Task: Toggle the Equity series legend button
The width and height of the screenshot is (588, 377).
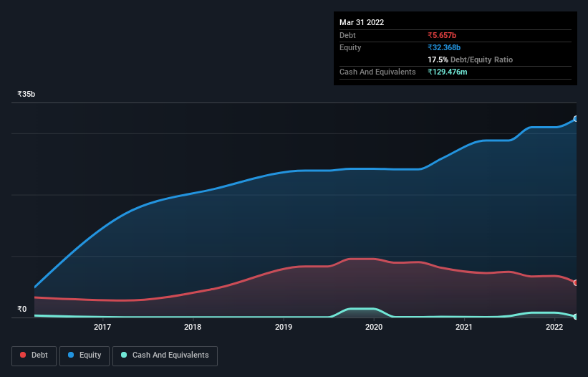Action: pos(85,355)
